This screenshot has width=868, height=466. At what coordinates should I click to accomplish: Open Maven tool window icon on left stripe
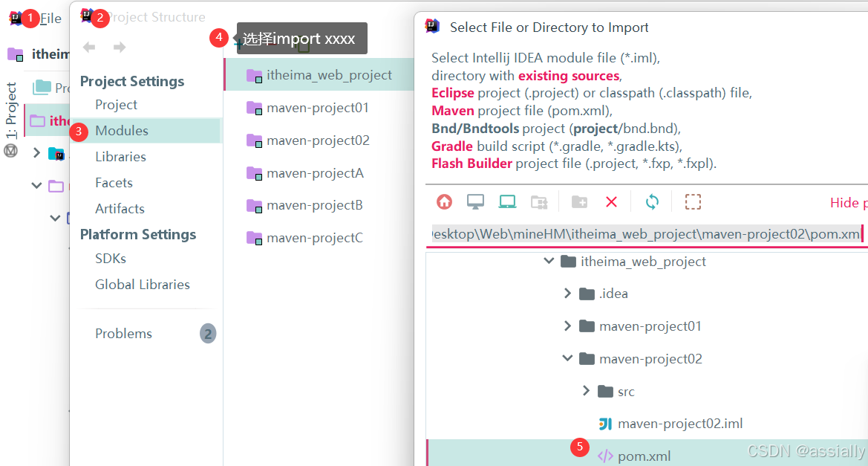point(10,151)
